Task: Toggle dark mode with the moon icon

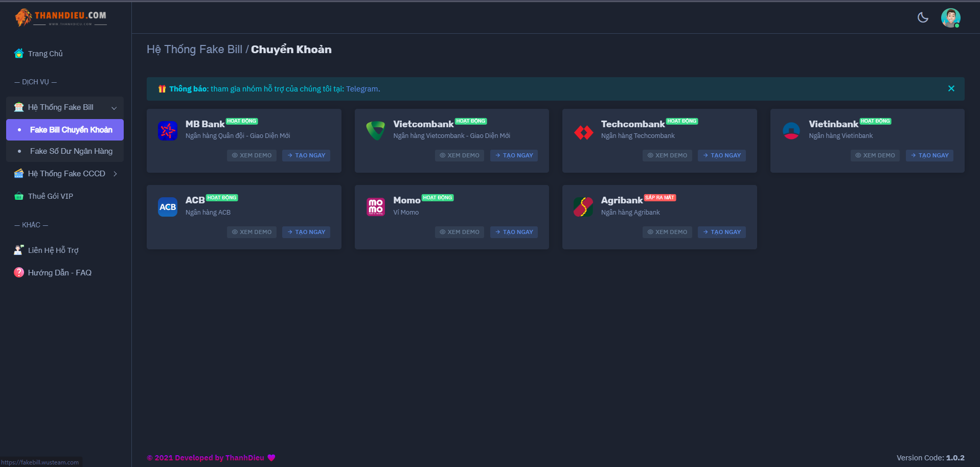Action: [922, 18]
